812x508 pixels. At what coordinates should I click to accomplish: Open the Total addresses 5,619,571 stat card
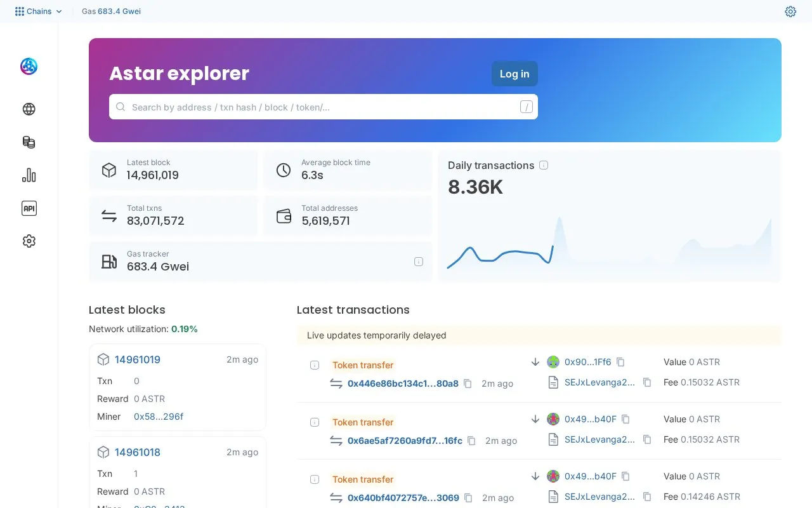coord(348,215)
